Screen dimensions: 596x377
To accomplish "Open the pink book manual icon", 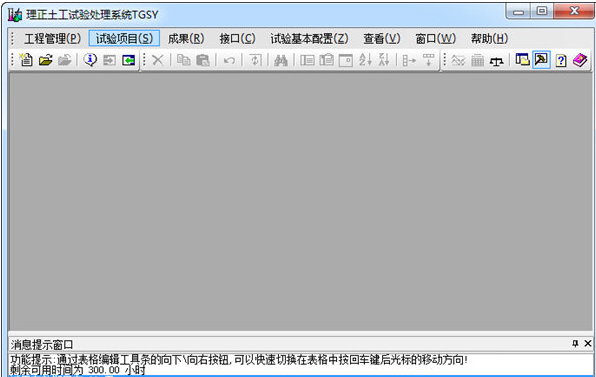I will 580,60.
